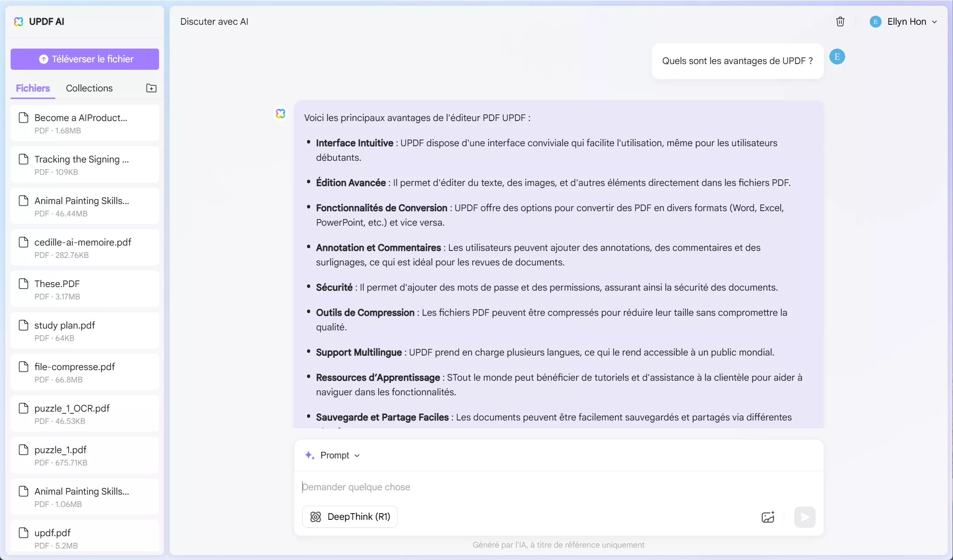Viewport: 953px width, 560px height.
Task: Select the Fichiers tab
Action: click(x=33, y=88)
